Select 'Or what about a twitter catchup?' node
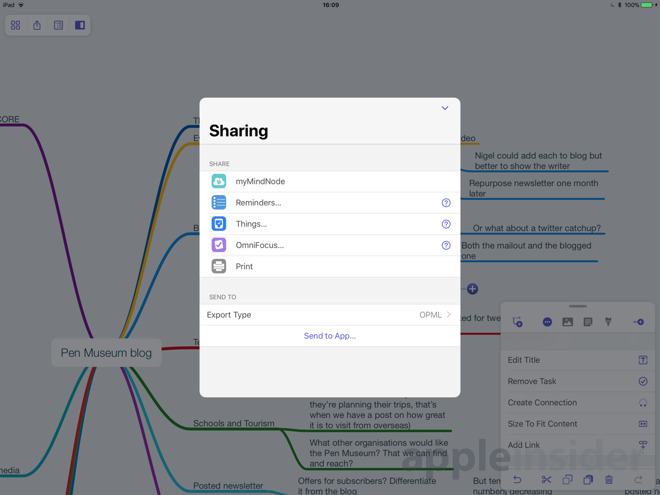660x495 pixels. pyautogui.click(x=537, y=228)
